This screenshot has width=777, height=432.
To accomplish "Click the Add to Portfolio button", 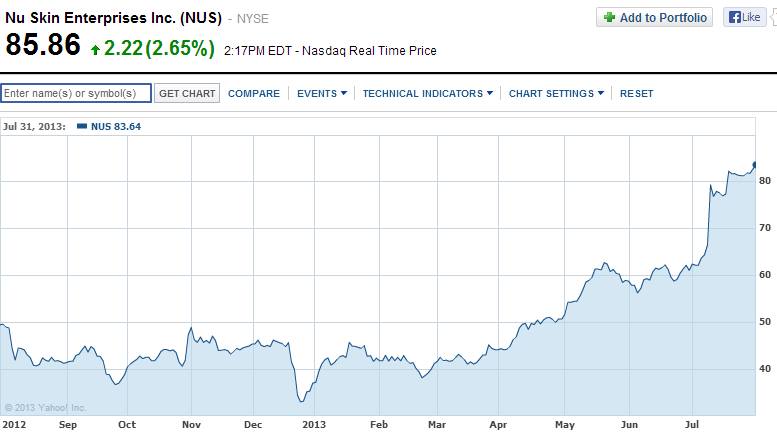I will click(x=654, y=17).
